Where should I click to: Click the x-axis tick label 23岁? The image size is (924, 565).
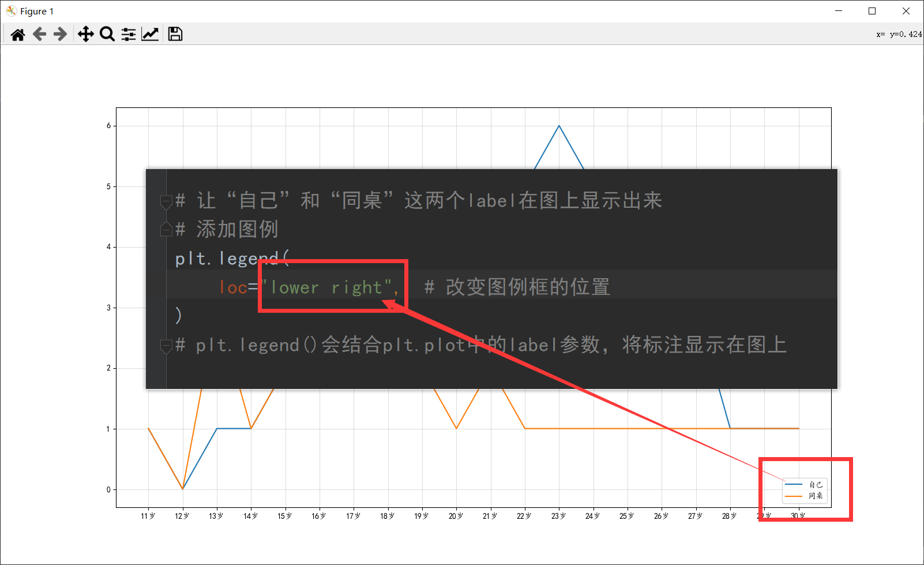pos(558,516)
